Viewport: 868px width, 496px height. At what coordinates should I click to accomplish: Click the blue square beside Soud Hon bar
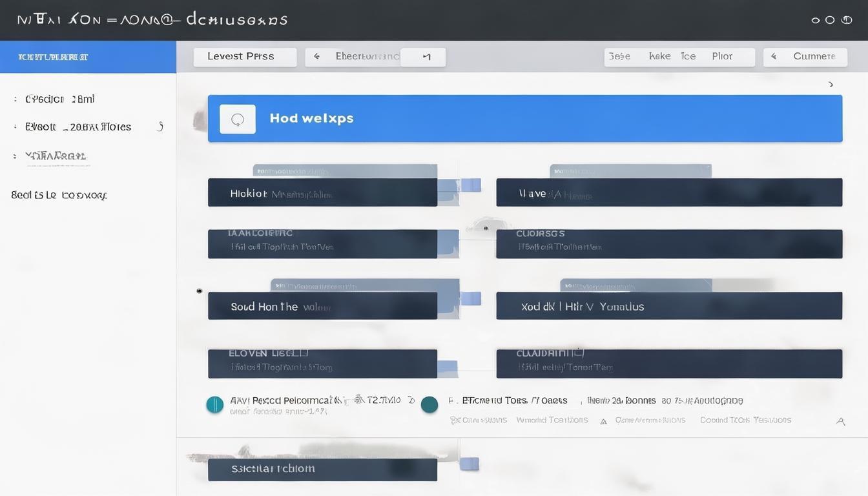point(471,298)
